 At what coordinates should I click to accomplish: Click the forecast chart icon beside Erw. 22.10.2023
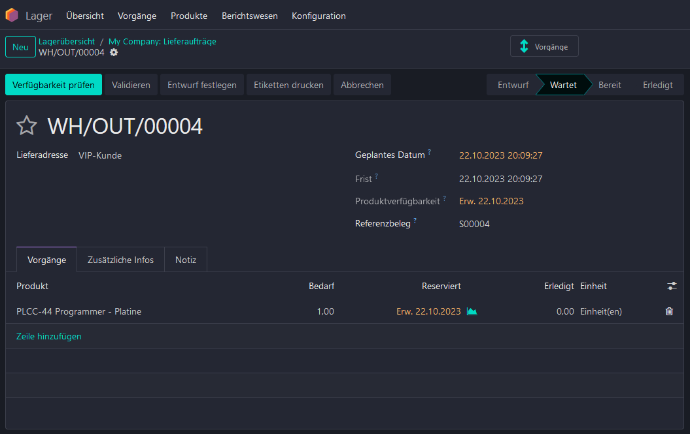tap(472, 312)
